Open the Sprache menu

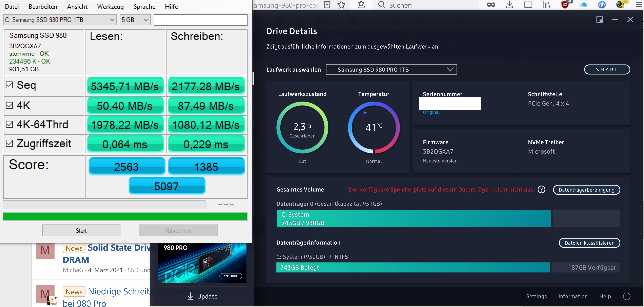pyautogui.click(x=144, y=6)
